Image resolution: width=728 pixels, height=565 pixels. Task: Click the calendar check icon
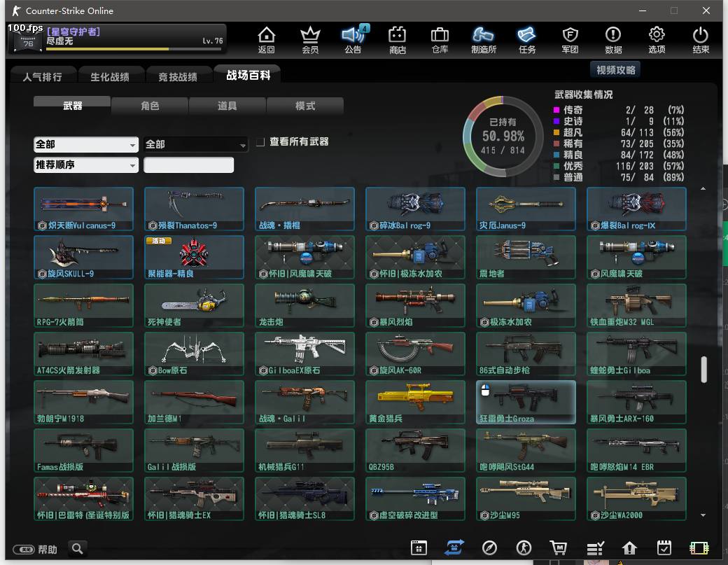tap(664, 547)
